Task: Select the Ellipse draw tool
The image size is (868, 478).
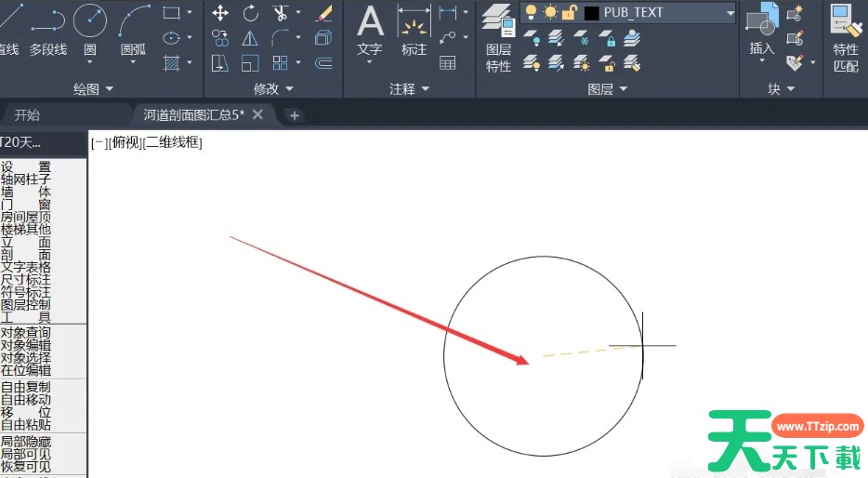Action: (x=172, y=38)
